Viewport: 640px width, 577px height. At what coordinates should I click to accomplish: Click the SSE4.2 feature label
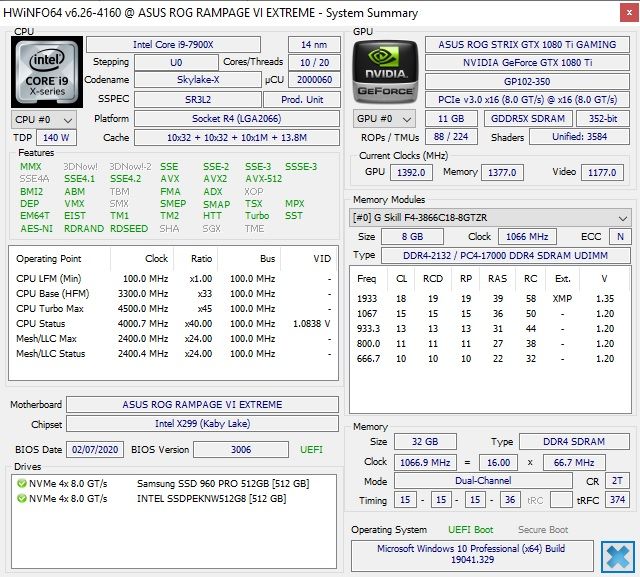(125, 179)
